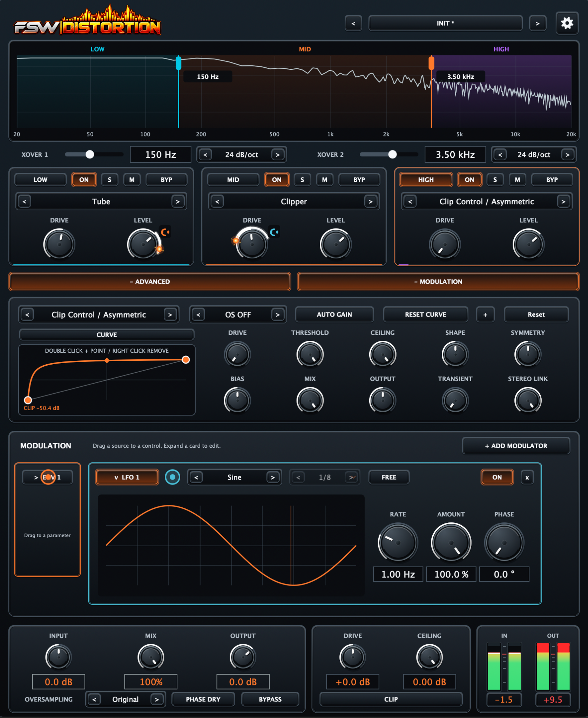Screen dimensions: 588x718
Task: Select next MID band Clipper type arrow
Action: pos(370,202)
